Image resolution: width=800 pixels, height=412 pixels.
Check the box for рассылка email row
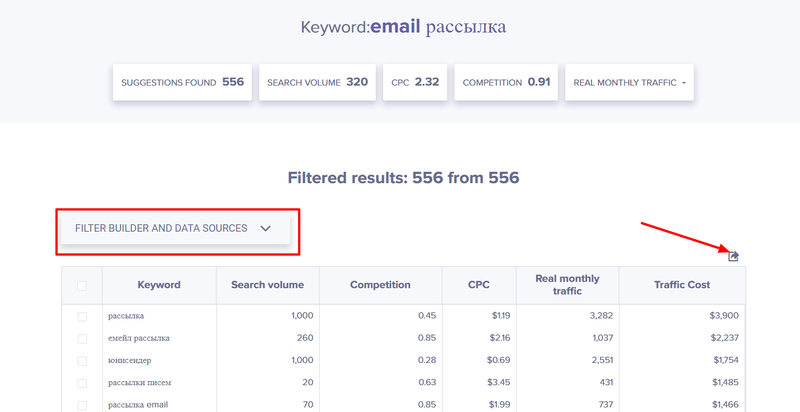point(82,405)
